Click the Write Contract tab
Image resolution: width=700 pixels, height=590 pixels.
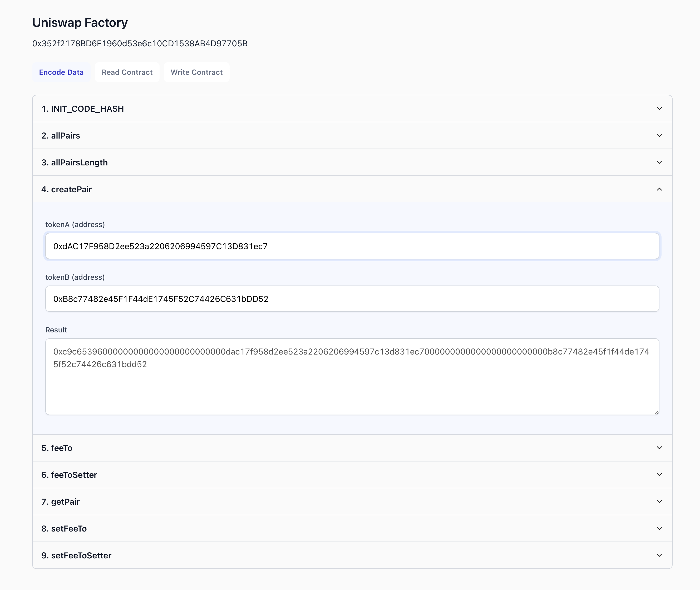tap(197, 72)
